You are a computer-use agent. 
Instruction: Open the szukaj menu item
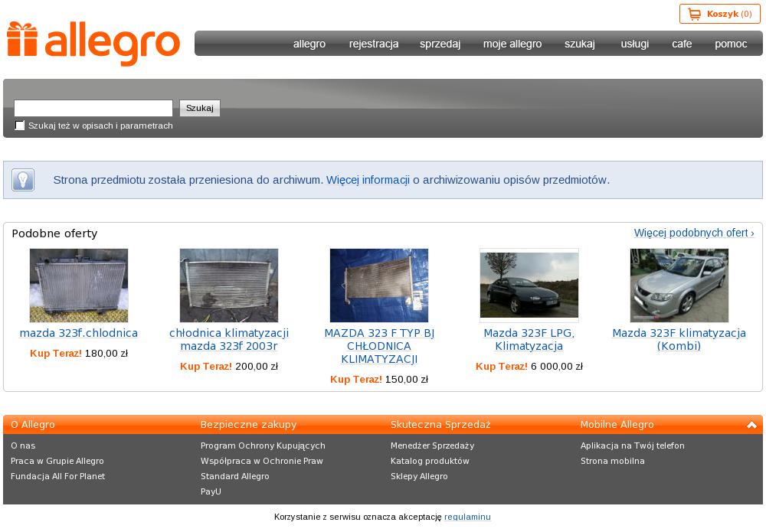580,44
